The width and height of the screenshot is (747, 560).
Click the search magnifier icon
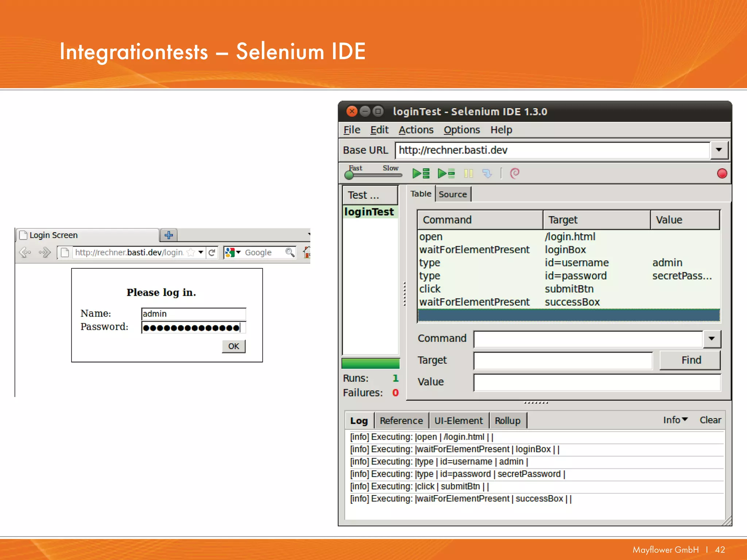click(x=290, y=252)
